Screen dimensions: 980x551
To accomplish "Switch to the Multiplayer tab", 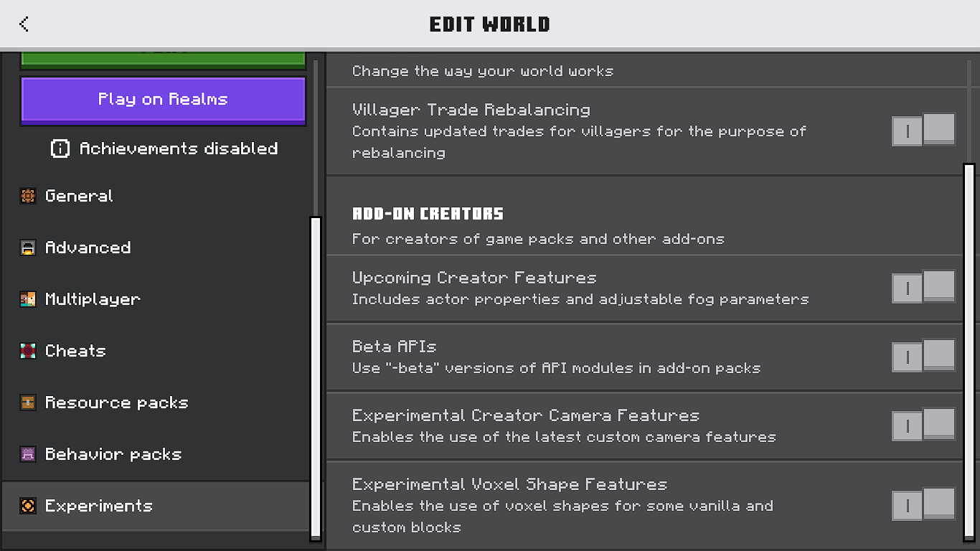I will [x=156, y=299].
